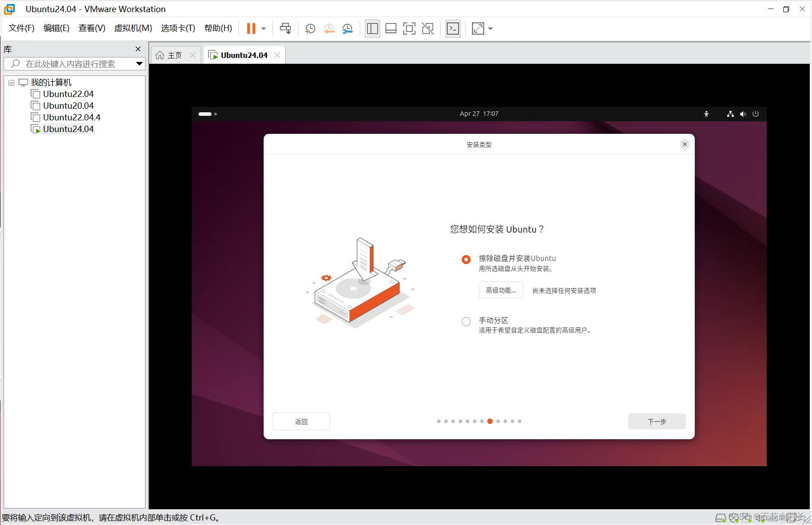
Task: Revert the VM to its snapshot
Action: [329, 28]
